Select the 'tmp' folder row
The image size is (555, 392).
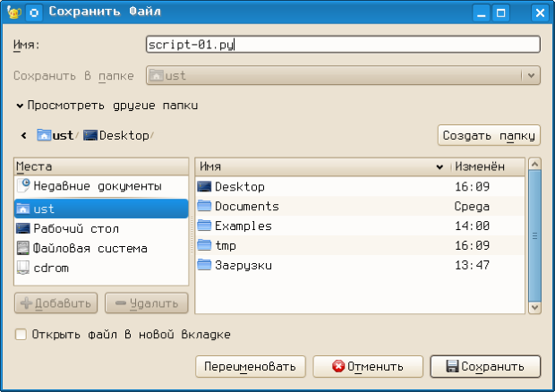(360, 245)
